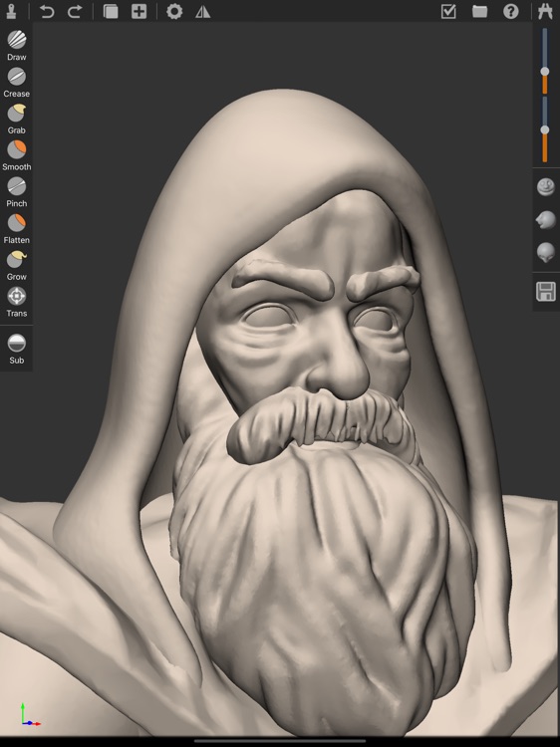This screenshot has height=747, width=560.
Task: Open the brush stamp icon in the top-left corner
Action: click(x=11, y=11)
